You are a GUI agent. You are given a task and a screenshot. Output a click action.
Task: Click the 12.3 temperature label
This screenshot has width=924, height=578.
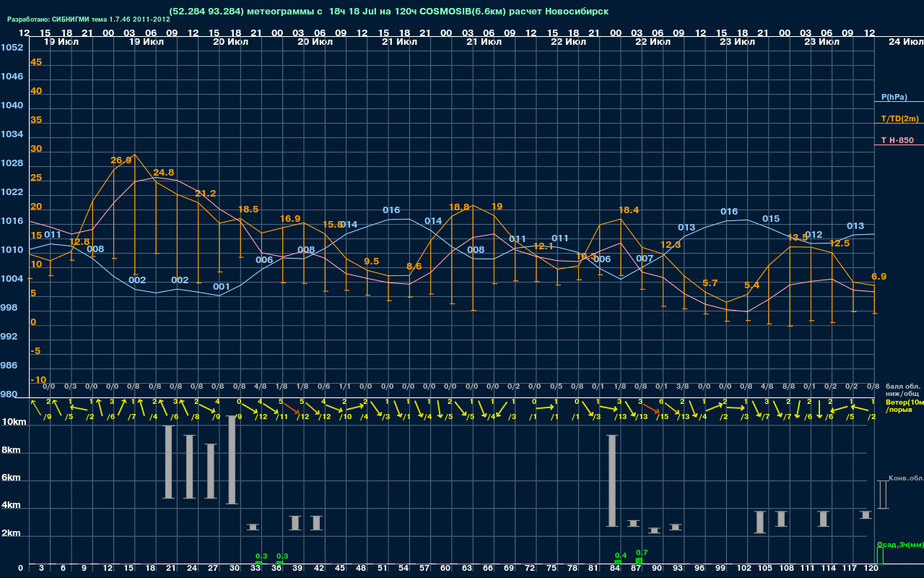pyautogui.click(x=671, y=245)
